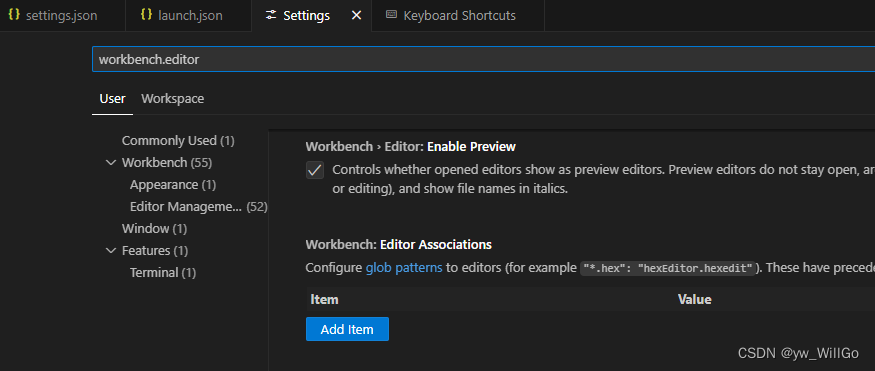Select Workbench (55) category
Image resolution: width=875 pixels, height=371 pixels.
point(167,163)
